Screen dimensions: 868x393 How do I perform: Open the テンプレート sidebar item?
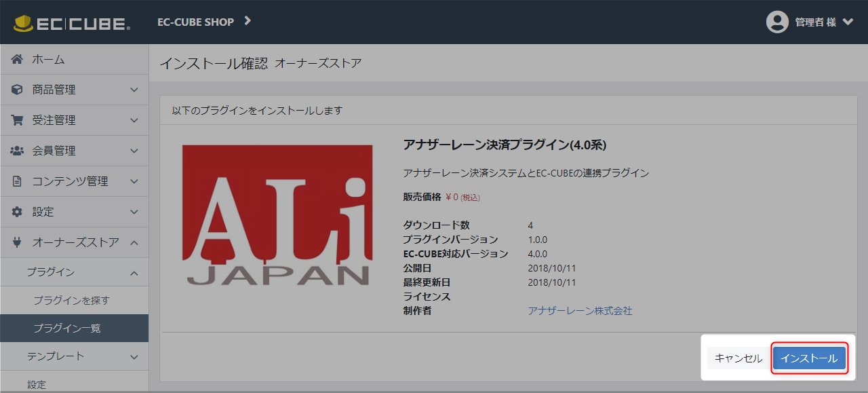click(75, 356)
